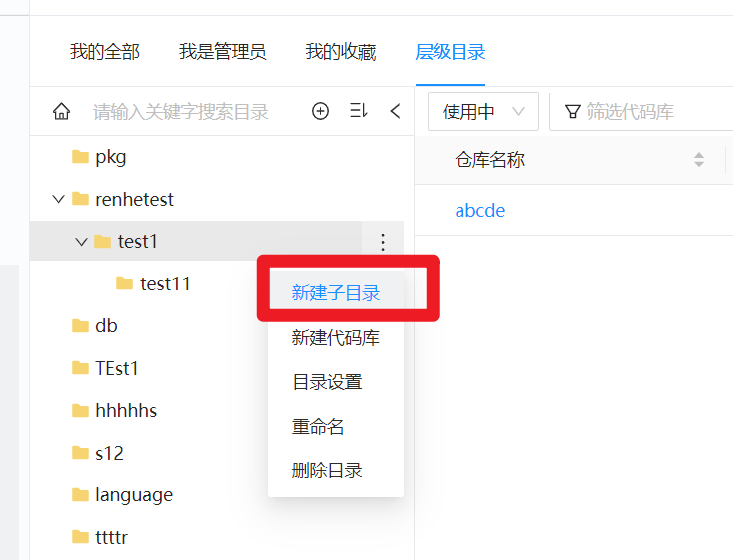Choose 重命名 from context menu
Image resolution: width=733 pixels, height=560 pixels.
pyautogui.click(x=335, y=427)
